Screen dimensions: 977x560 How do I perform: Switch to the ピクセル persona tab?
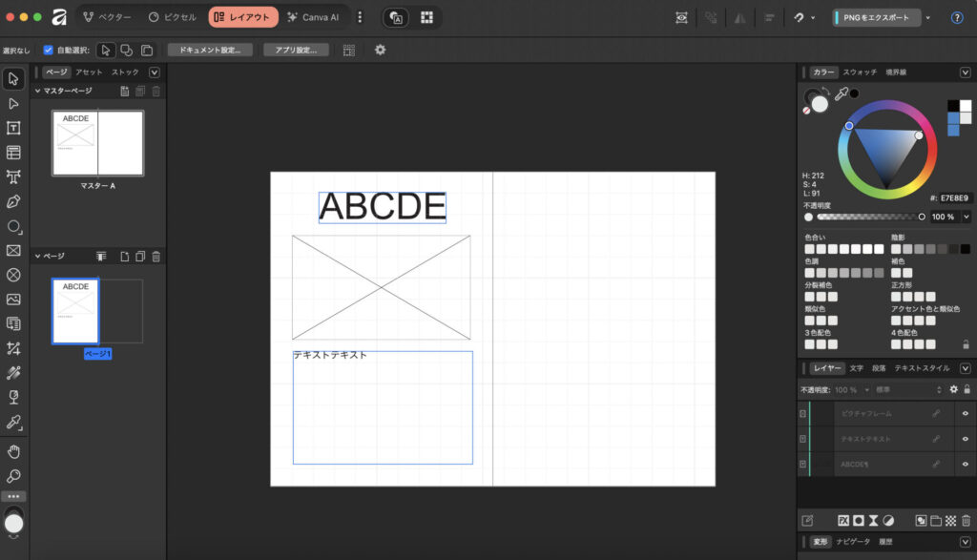coord(173,17)
